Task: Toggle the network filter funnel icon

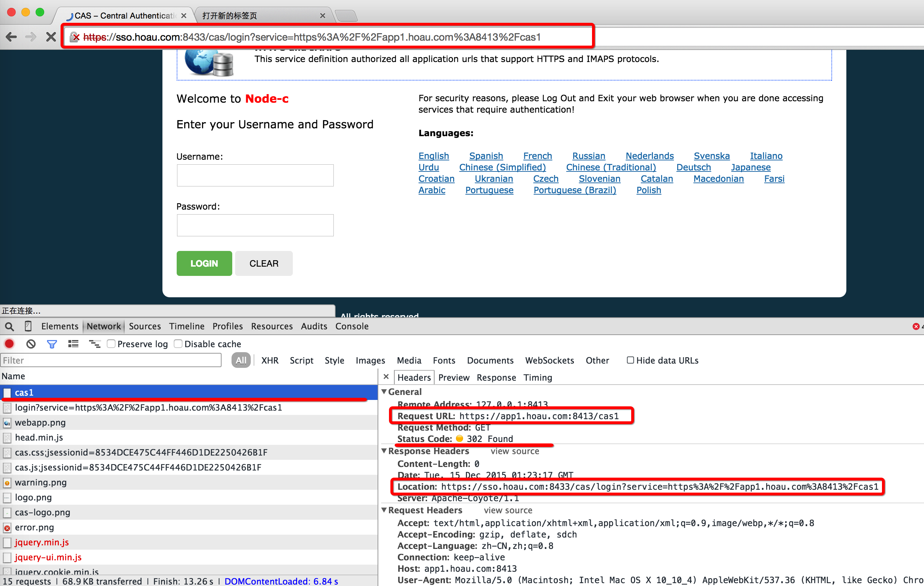Action: pos(52,344)
